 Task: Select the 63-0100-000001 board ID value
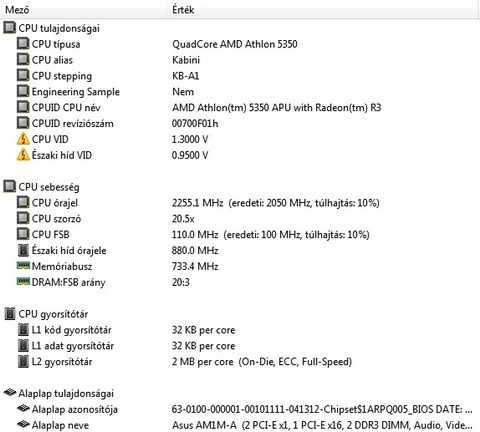click(322, 409)
